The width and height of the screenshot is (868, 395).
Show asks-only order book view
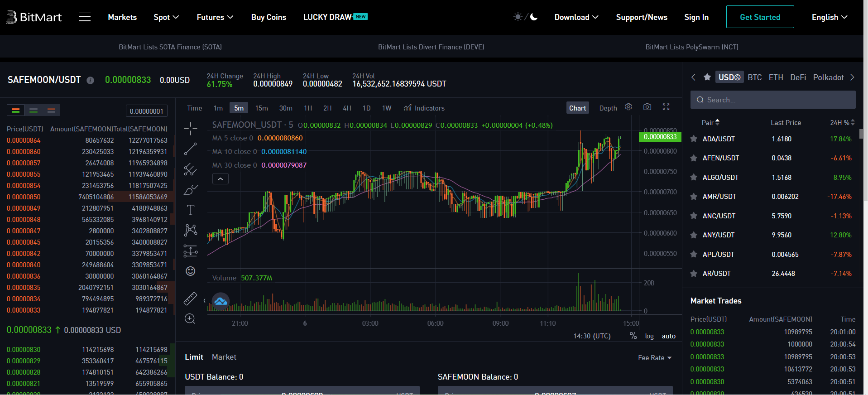point(51,111)
